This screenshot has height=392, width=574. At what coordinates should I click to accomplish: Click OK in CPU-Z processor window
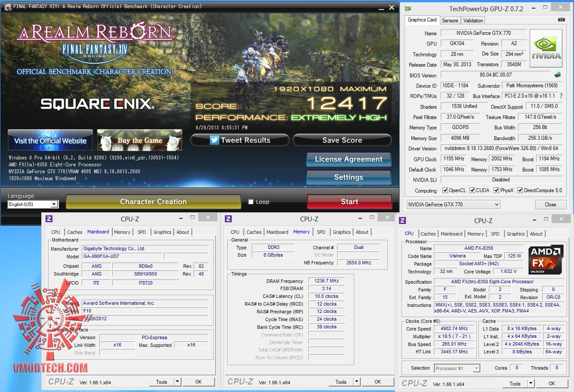pyautogui.click(x=552, y=383)
